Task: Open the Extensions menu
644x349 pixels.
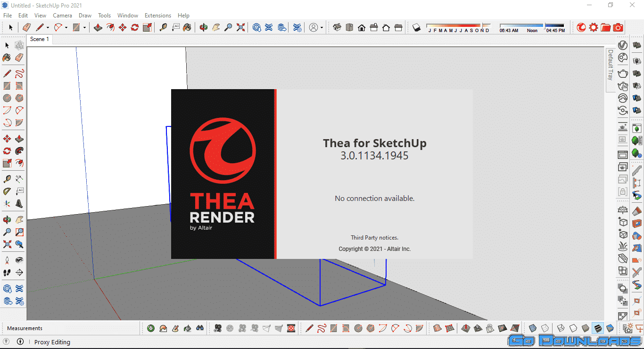Action: point(157,16)
